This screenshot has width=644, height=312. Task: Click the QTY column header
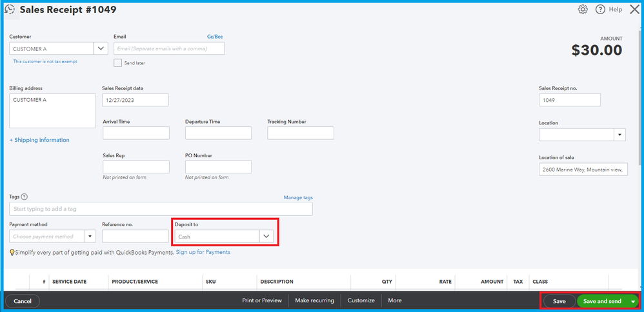[387, 282]
